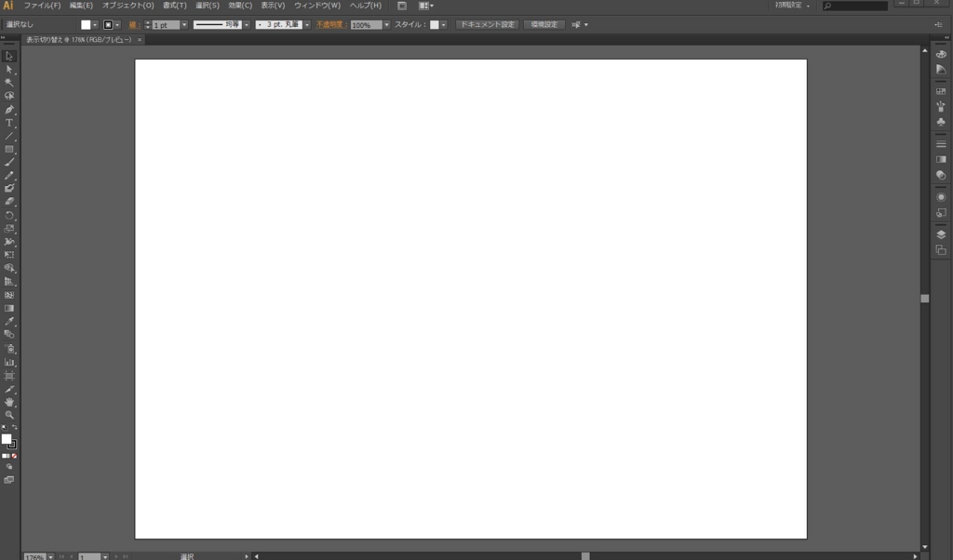The image size is (953, 560).
Task: Open the Transparency panel icon
Action: 941,175
